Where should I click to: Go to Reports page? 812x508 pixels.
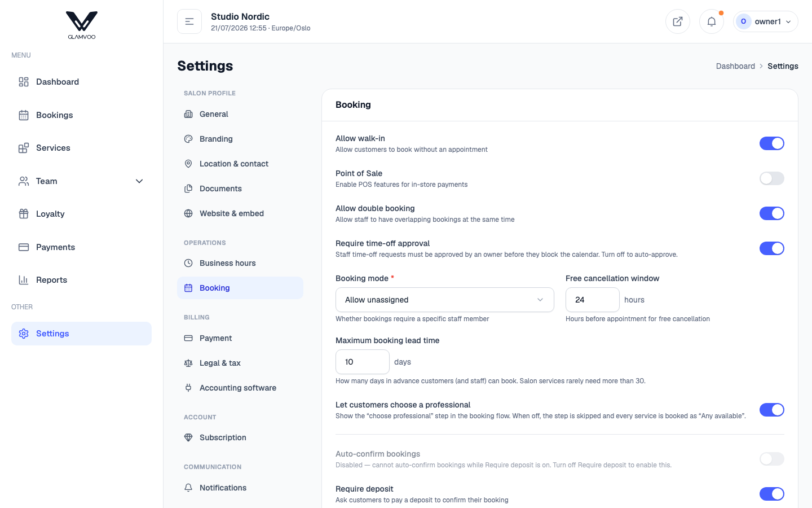[x=81, y=280]
